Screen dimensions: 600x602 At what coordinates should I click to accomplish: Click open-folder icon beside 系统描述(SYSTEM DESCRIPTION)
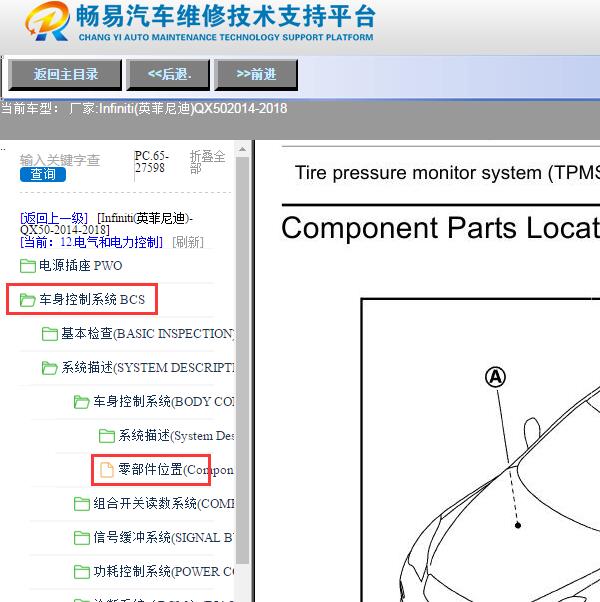point(50,368)
